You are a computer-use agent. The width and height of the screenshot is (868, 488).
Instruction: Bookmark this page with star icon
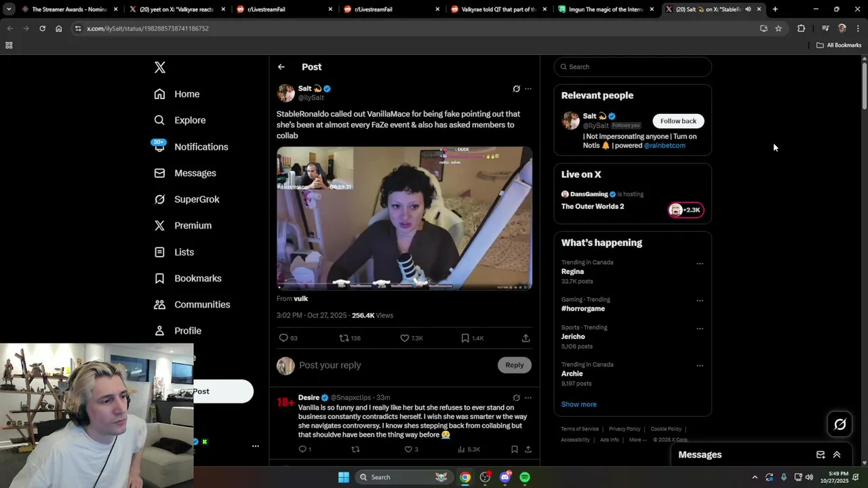tap(778, 28)
